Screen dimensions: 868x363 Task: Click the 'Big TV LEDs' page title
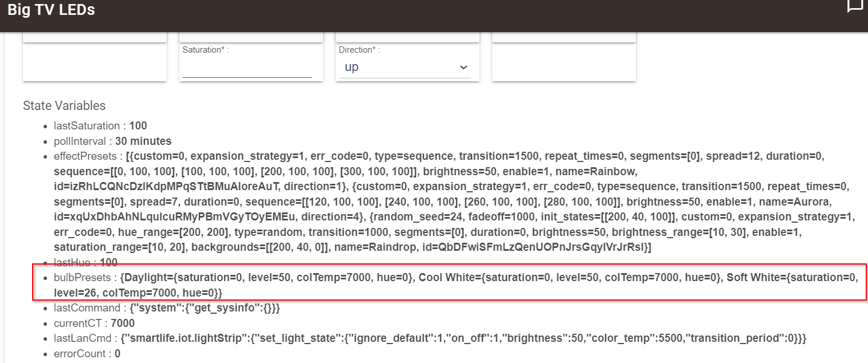[51, 10]
